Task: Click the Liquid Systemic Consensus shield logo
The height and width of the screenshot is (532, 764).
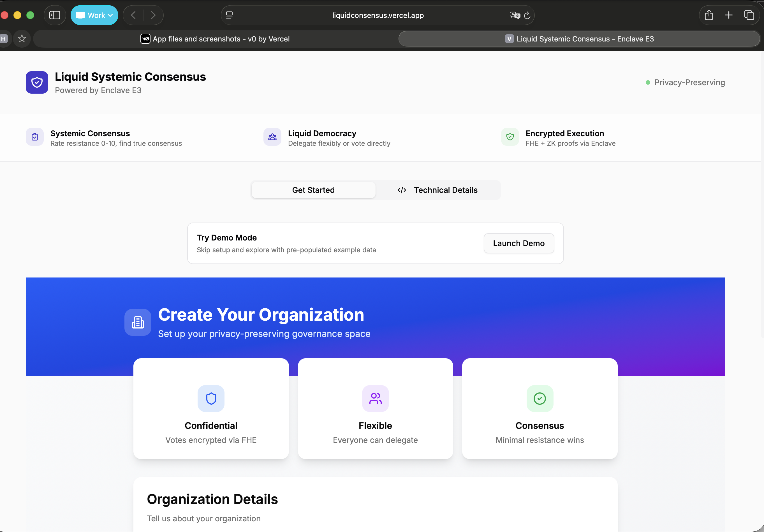Action: 37,82
